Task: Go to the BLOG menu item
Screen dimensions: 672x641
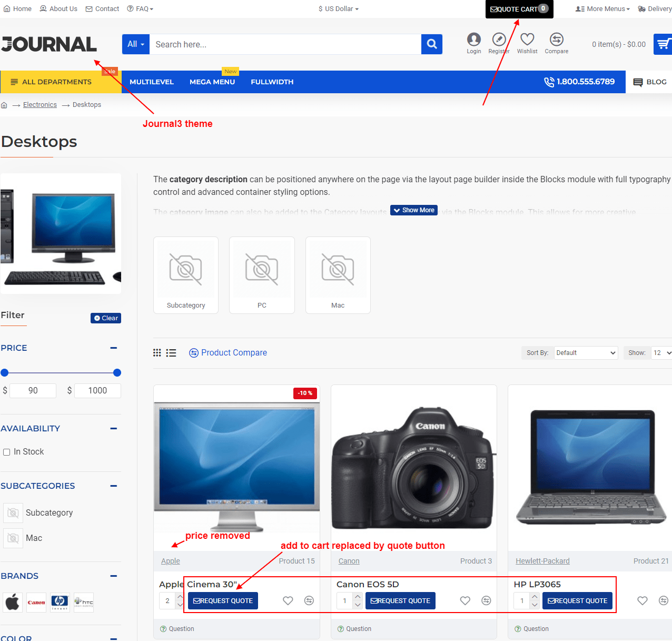Action: point(650,82)
